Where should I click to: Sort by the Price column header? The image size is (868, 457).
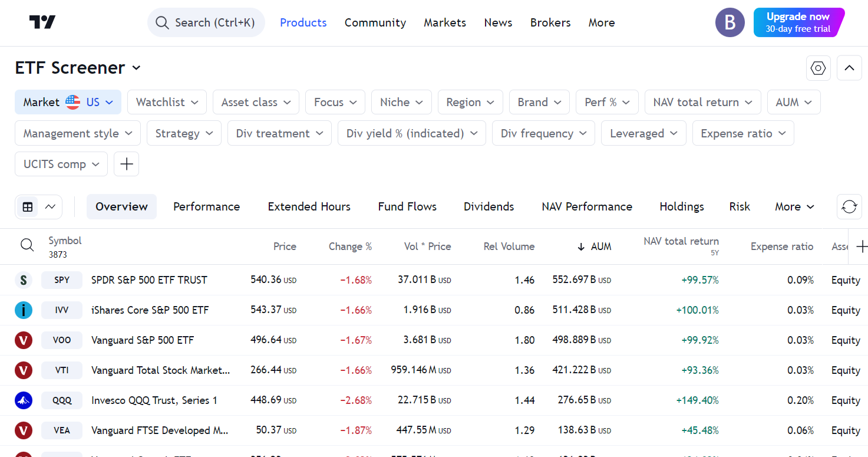pos(285,246)
